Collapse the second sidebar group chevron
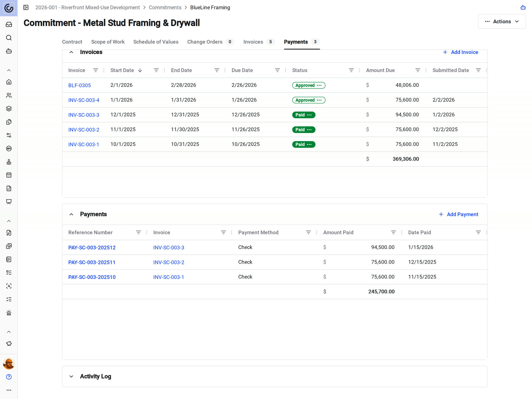532x399 pixels. (x=9, y=221)
